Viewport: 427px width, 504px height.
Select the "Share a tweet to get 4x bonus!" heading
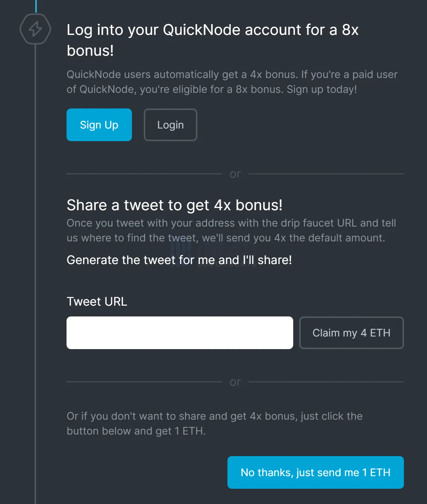click(174, 205)
